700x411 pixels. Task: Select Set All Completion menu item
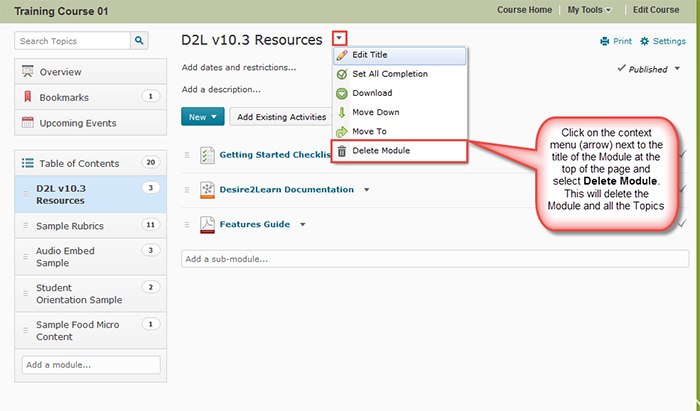tap(389, 74)
